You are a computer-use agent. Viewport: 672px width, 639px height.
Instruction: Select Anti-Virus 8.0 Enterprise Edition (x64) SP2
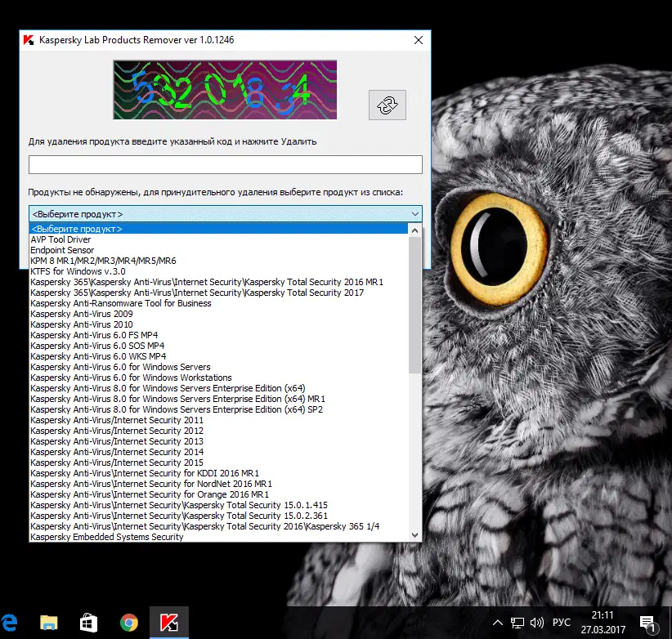click(218, 409)
